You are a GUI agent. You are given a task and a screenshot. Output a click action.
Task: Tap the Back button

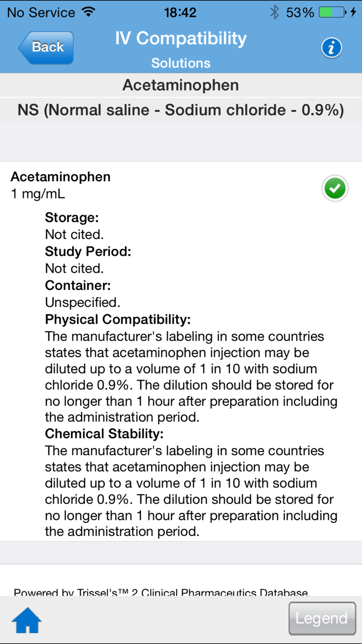pos(46,47)
